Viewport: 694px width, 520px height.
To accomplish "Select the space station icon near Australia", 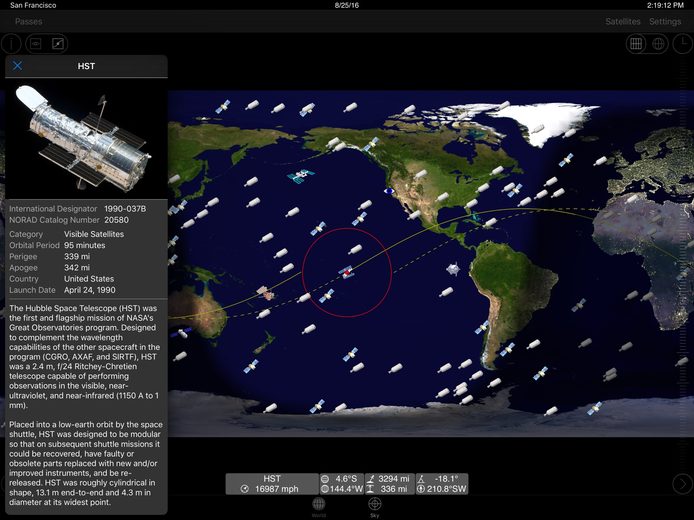I will coord(266,293).
